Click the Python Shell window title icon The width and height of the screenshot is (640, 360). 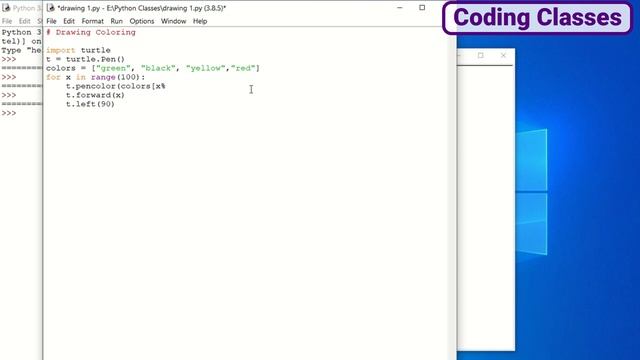6,8
